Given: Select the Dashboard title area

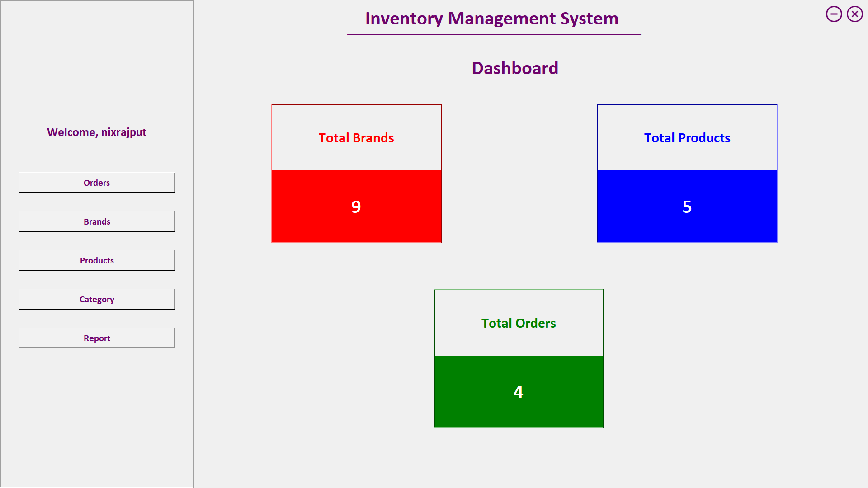Looking at the screenshot, I should (514, 67).
